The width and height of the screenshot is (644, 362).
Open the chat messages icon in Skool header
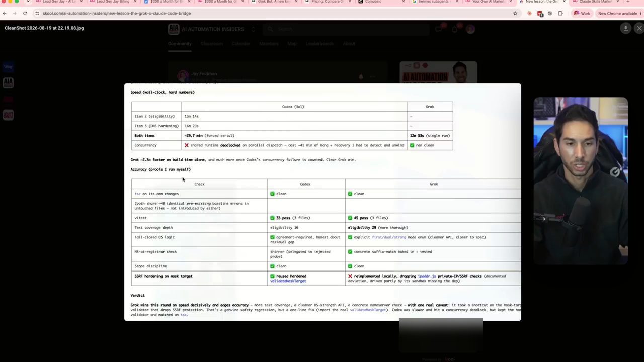439,29
